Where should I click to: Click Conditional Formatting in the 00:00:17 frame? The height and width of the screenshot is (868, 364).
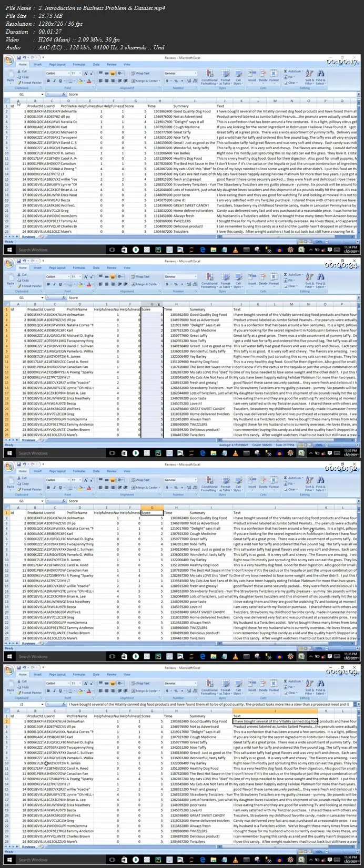coord(209,78)
